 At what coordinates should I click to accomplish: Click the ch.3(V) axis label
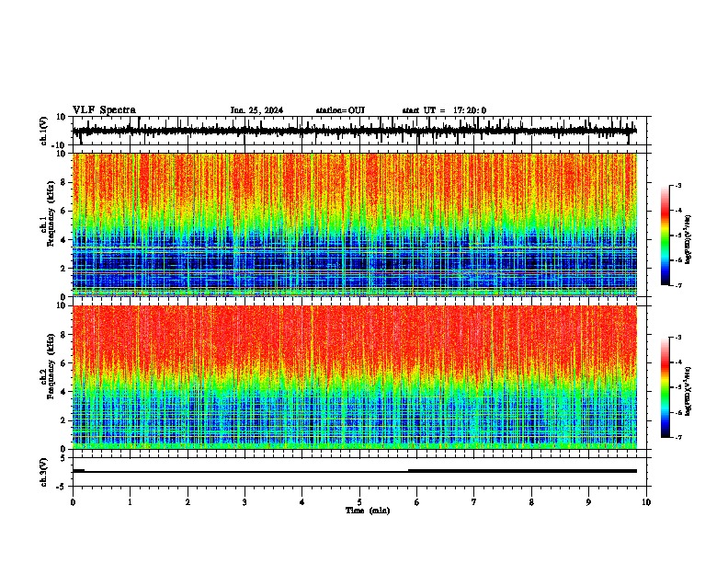click(44, 472)
